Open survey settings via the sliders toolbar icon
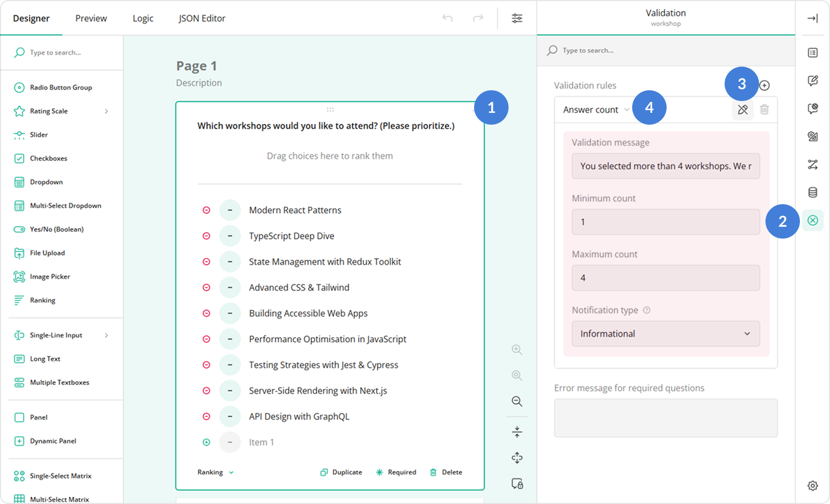Viewport: 830px width, 504px height. click(x=517, y=18)
